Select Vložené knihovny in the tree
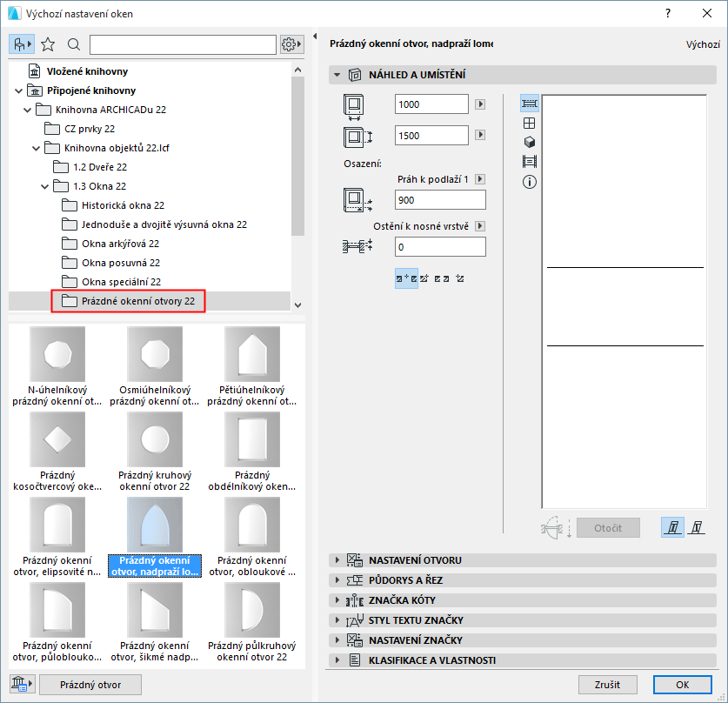Image resolution: width=728 pixels, height=703 pixels. pyautogui.click(x=87, y=71)
